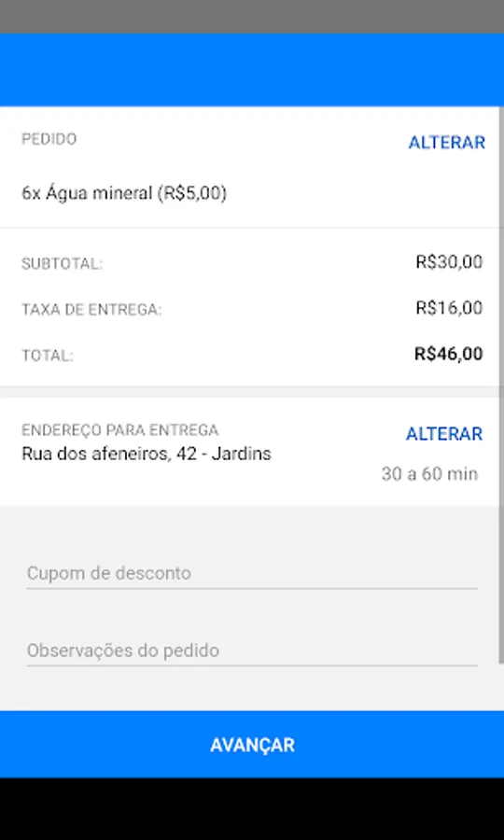Click the SUBTOTAL label
This screenshot has height=840, width=504.
click(63, 264)
